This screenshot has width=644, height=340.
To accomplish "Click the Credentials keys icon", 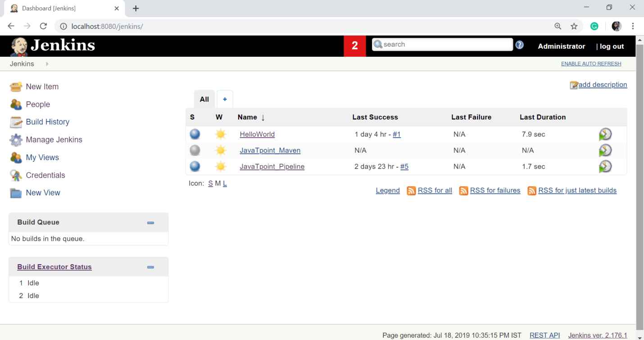I will pyautogui.click(x=16, y=175).
